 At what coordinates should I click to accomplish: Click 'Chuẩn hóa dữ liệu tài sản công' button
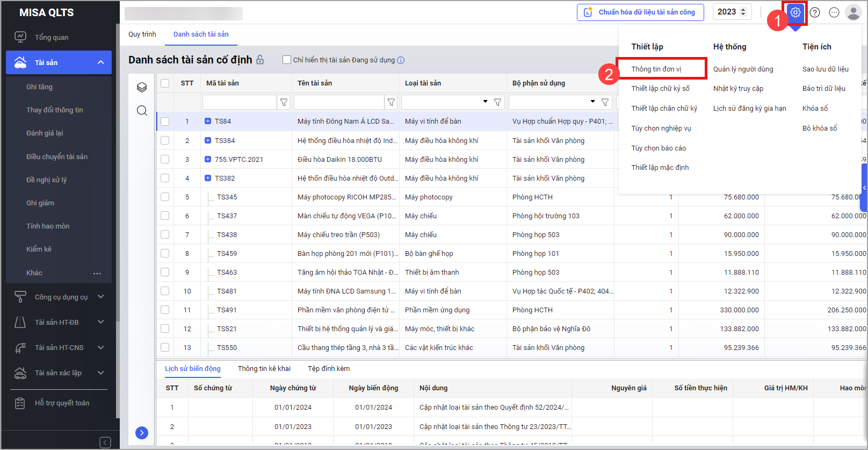point(640,12)
